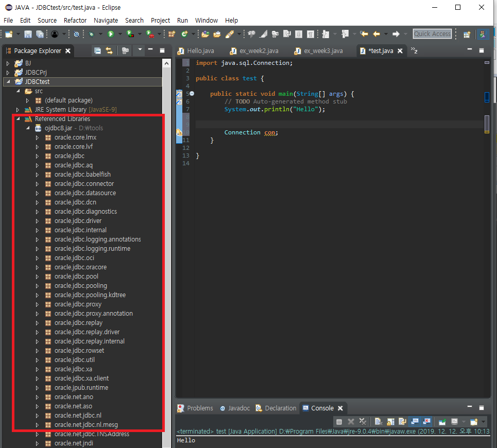Run the program with green Run button
The width and height of the screenshot is (497, 448).
[x=111, y=34]
